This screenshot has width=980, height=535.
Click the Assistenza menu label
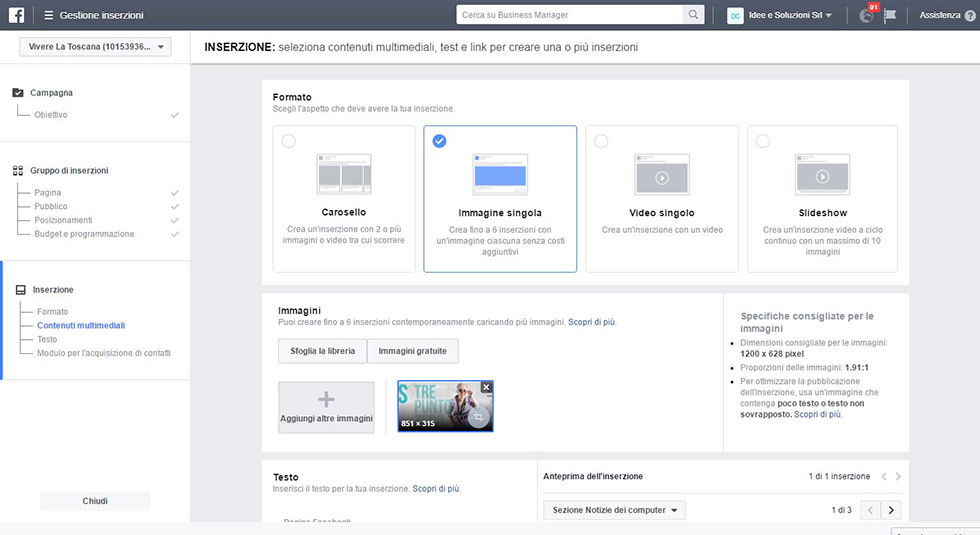[939, 15]
